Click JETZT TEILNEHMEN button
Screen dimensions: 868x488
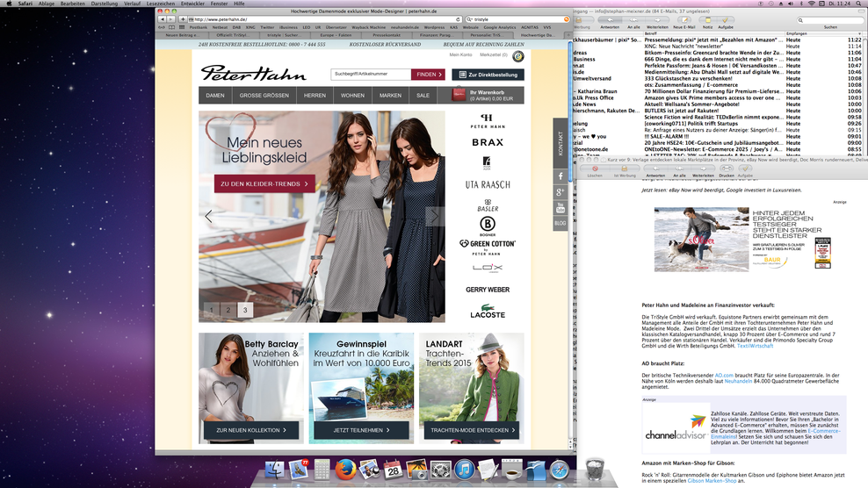361,430
